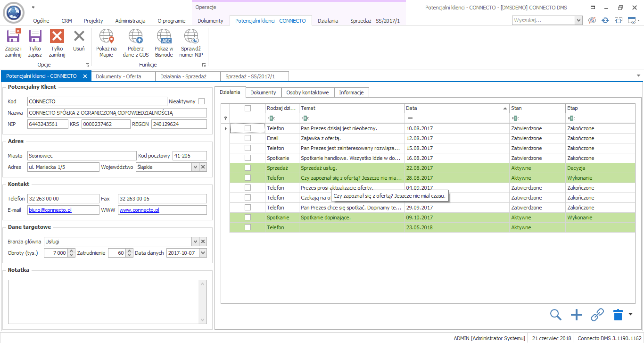Open the CRM ribbon tab
Screen dimensions: 644x343
tap(66, 21)
